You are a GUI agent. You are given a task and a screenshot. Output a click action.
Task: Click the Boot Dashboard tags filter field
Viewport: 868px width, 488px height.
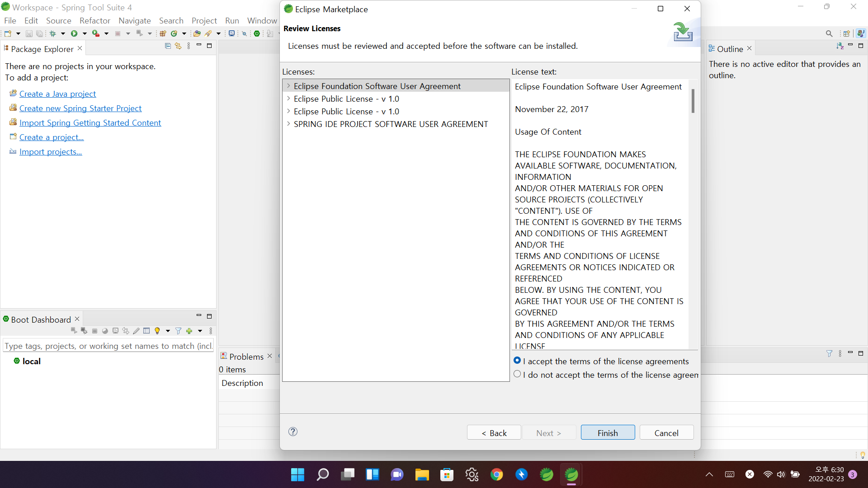(x=108, y=346)
